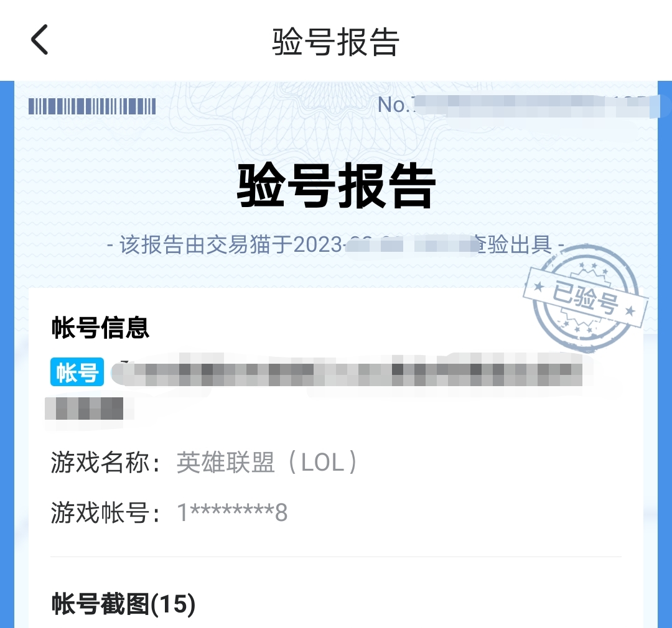Open the 帐号信息 section heading
The height and width of the screenshot is (628, 672).
[x=100, y=328]
